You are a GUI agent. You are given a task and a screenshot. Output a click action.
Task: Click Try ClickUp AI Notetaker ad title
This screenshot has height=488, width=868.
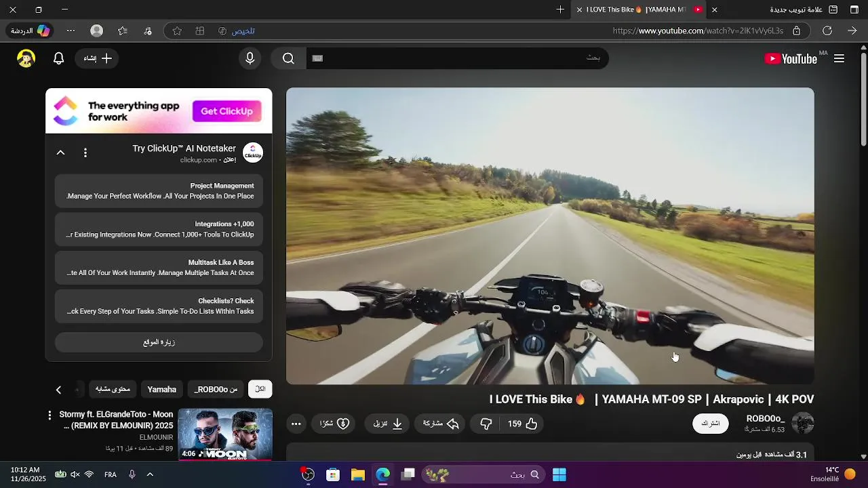tap(184, 148)
